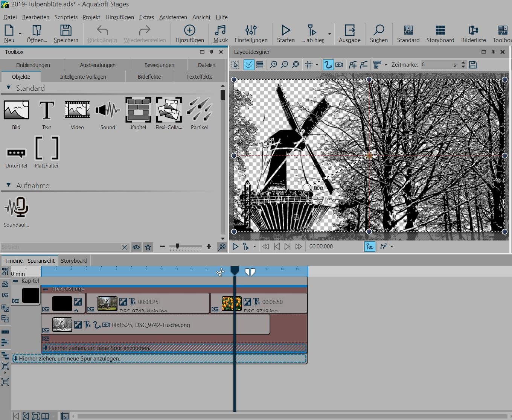Switch to the Bildeffekte tab
This screenshot has width=512, height=420.
(x=149, y=77)
